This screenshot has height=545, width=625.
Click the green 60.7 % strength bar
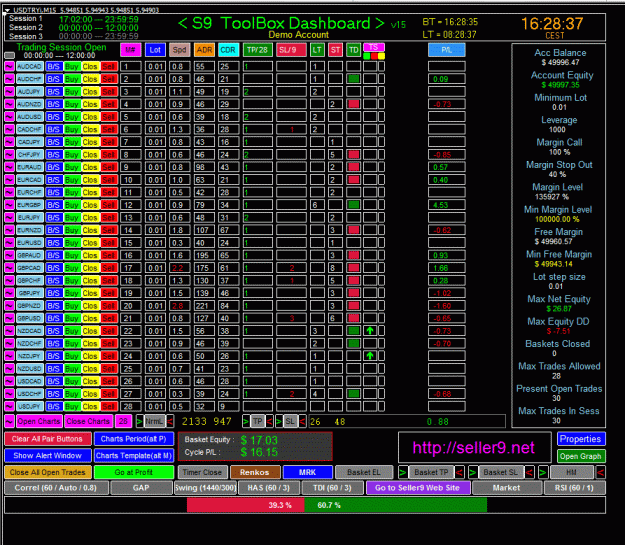(x=395, y=505)
